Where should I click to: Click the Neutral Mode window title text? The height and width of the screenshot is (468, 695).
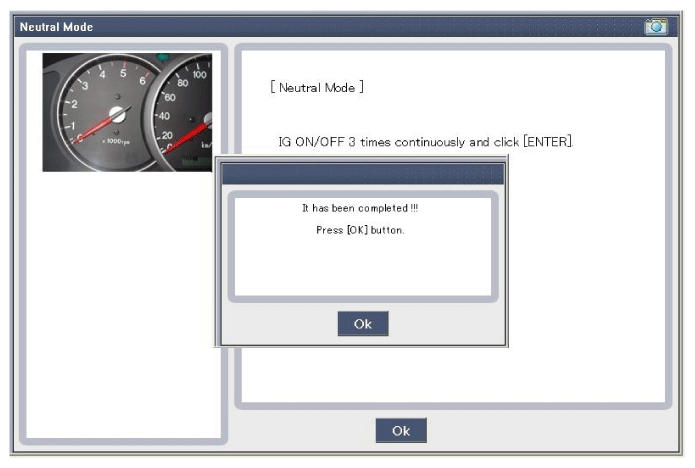[x=57, y=27]
